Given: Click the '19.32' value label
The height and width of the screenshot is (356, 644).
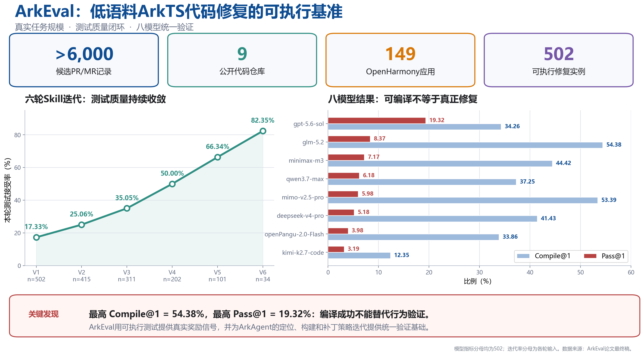Looking at the screenshot, I should tap(437, 120).
